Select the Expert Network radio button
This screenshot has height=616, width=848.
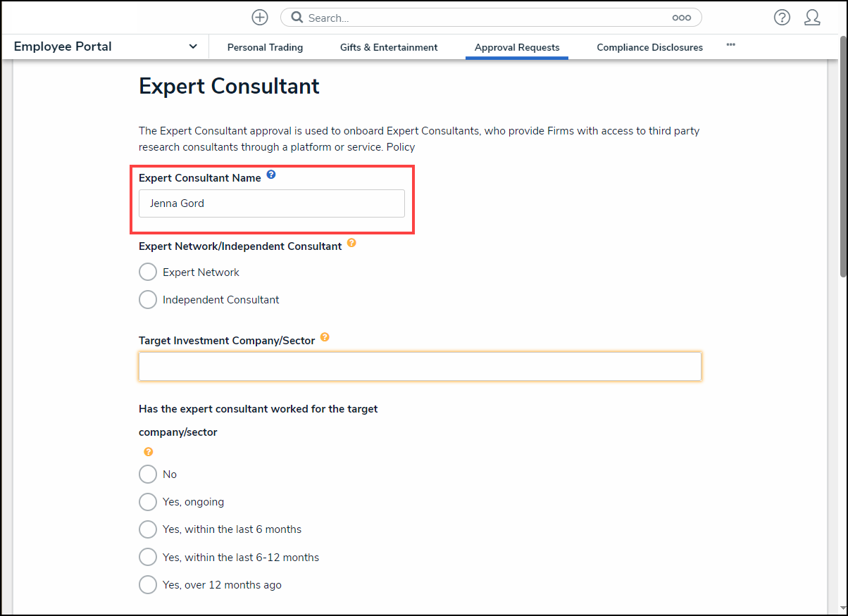(148, 271)
